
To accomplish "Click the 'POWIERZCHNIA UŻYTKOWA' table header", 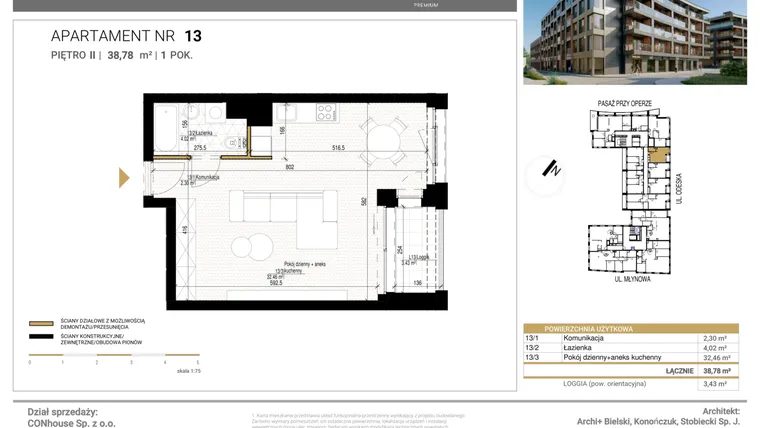I will 588,329.
